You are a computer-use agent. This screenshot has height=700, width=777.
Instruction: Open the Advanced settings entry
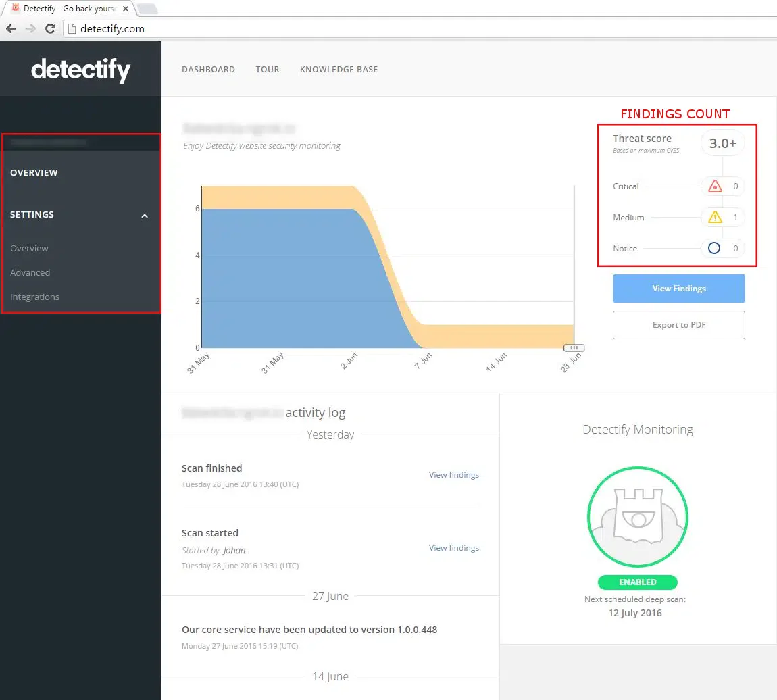(x=30, y=272)
